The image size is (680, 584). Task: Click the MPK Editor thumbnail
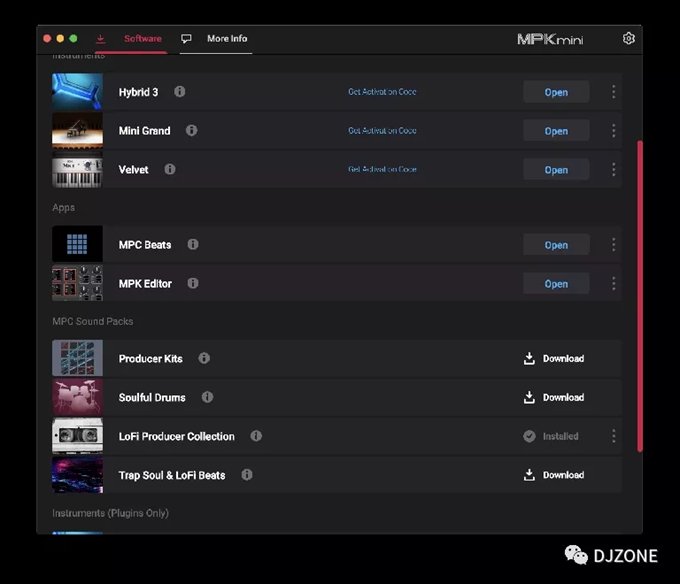click(77, 283)
